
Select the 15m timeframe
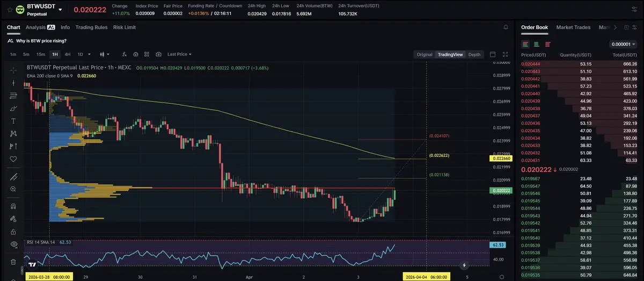pos(41,54)
